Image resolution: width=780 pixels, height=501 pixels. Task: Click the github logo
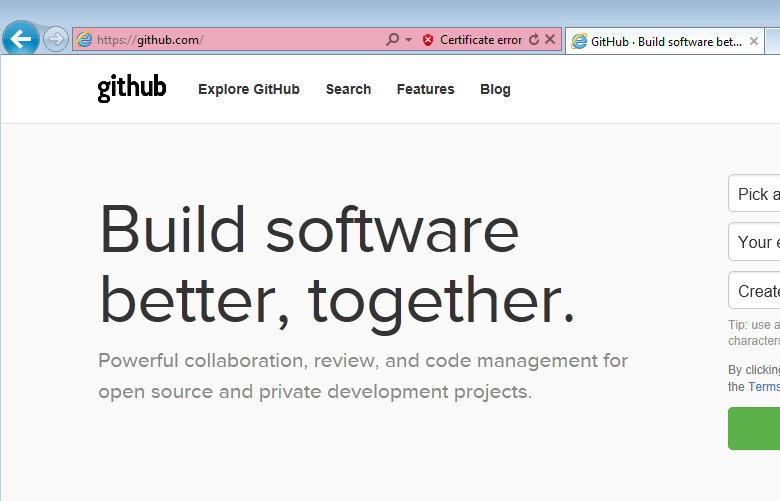(132, 89)
